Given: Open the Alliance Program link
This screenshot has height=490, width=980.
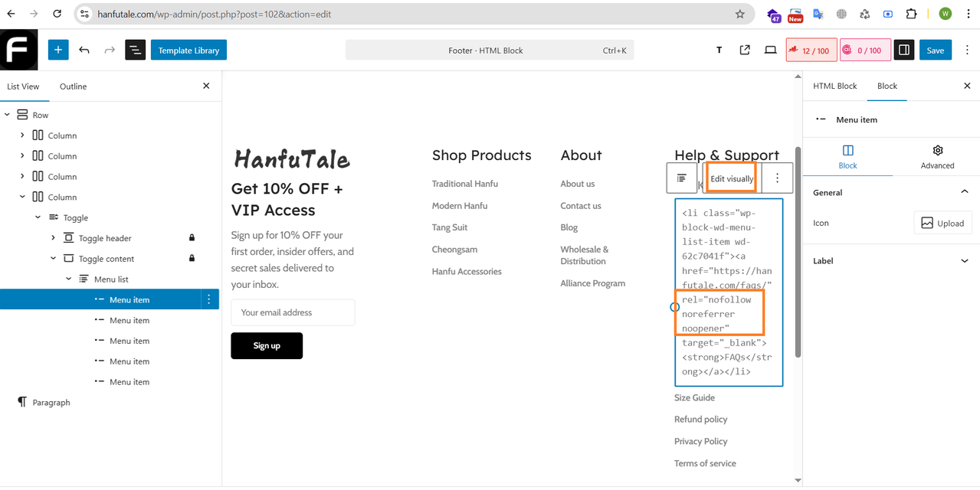Looking at the screenshot, I should pyautogui.click(x=593, y=283).
